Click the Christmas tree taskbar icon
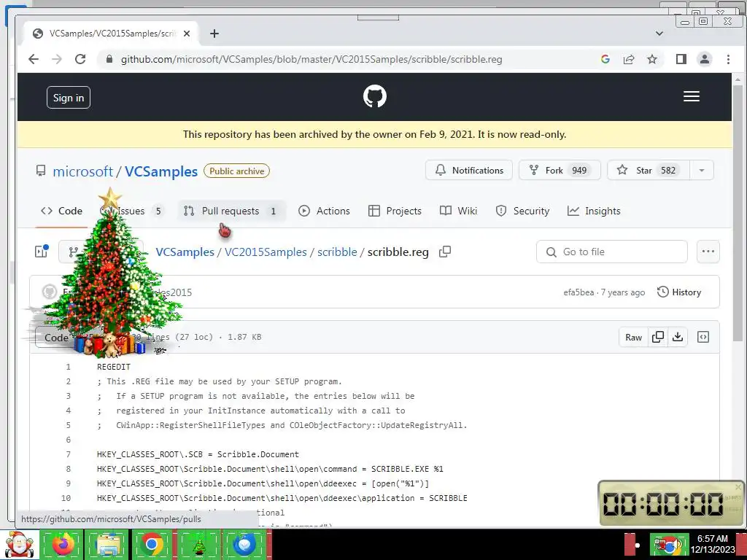The width and height of the screenshot is (747, 560). 198,544
